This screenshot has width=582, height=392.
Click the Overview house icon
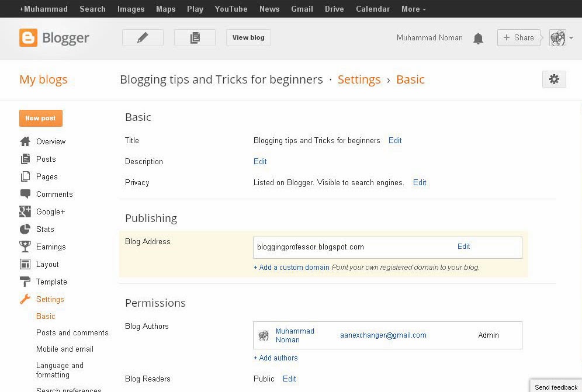(25, 141)
